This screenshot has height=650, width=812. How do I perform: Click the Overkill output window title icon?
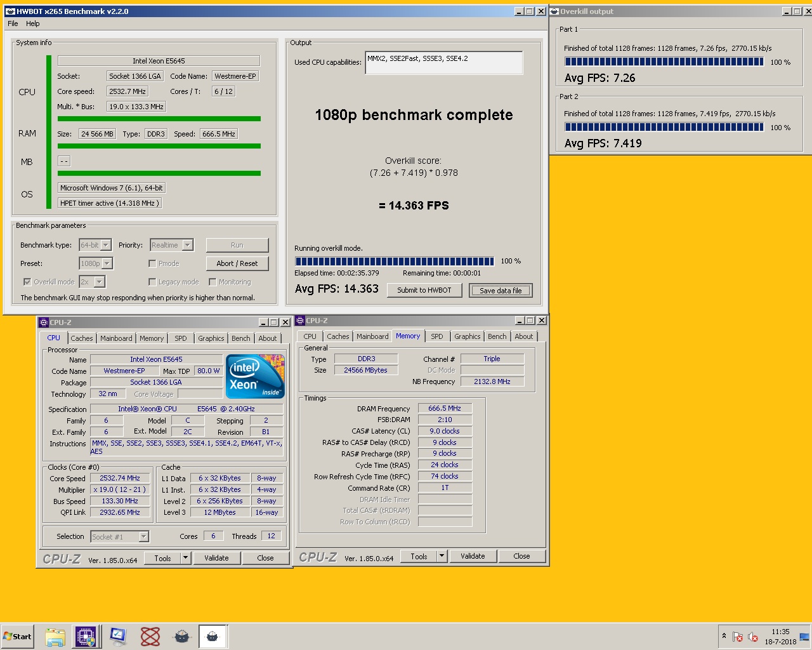(554, 11)
